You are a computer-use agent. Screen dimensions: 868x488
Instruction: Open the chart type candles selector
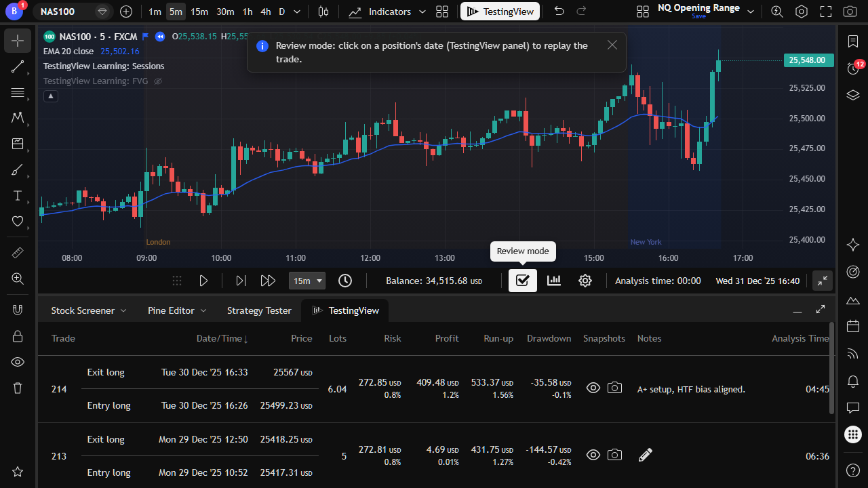(x=323, y=12)
